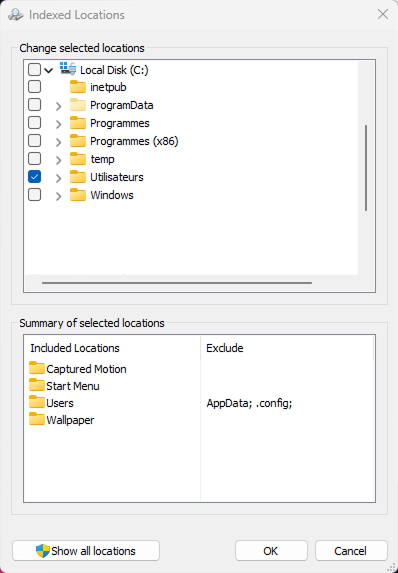The height and width of the screenshot is (573, 398).
Task: Select Wallpaper in included locations
Action: (x=70, y=420)
